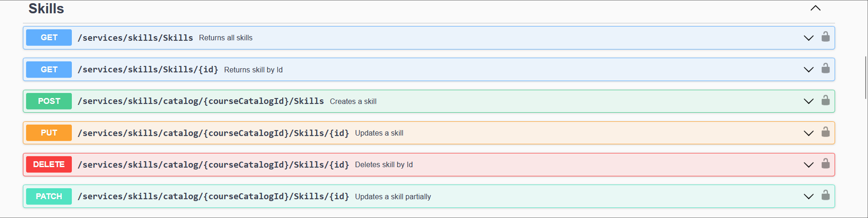The image size is (868, 218).
Task: Expand the Updates a skill chevron arrow
Action: pyautogui.click(x=809, y=133)
